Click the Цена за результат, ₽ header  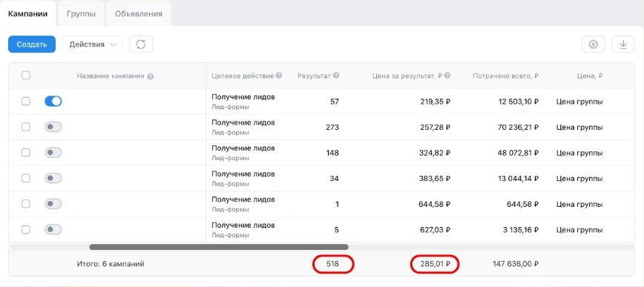[x=407, y=76]
